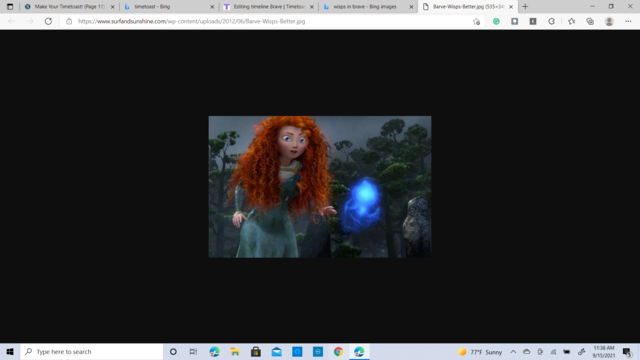Open Settings and more menu
This screenshot has width=640, height=360.
(628, 21)
